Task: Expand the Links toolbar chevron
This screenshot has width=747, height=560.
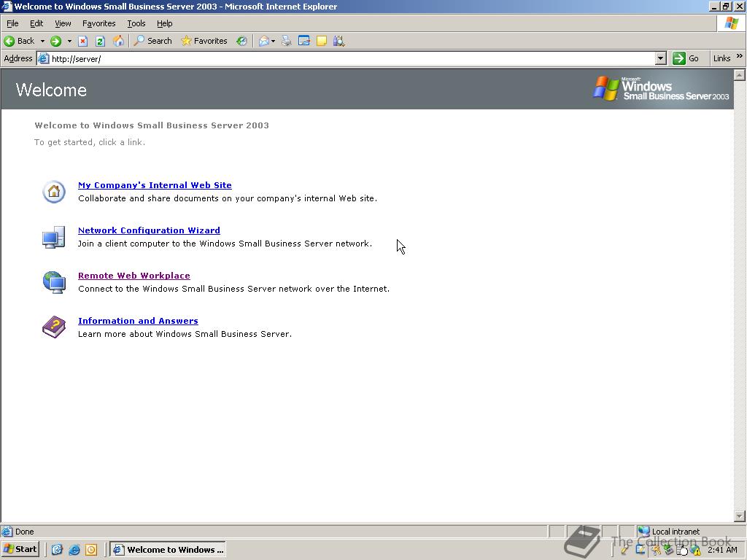Action: [x=740, y=56]
